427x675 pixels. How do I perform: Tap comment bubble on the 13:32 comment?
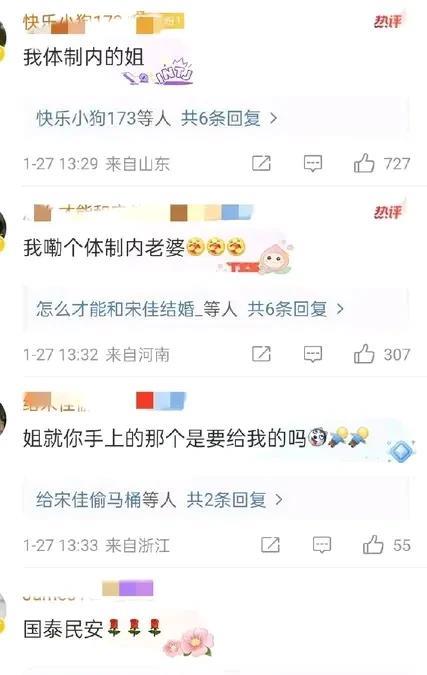tap(313, 354)
